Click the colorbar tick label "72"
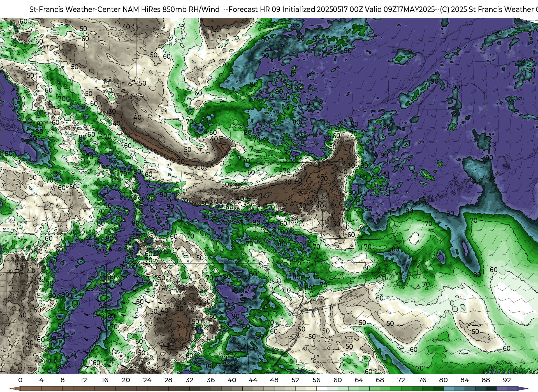The image size is (538, 392). (401, 380)
